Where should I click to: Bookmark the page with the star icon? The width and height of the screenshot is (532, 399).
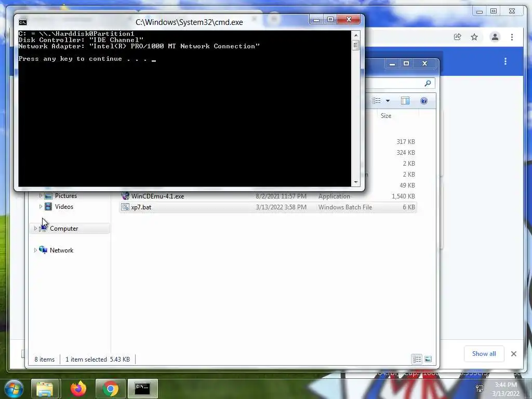(x=474, y=37)
